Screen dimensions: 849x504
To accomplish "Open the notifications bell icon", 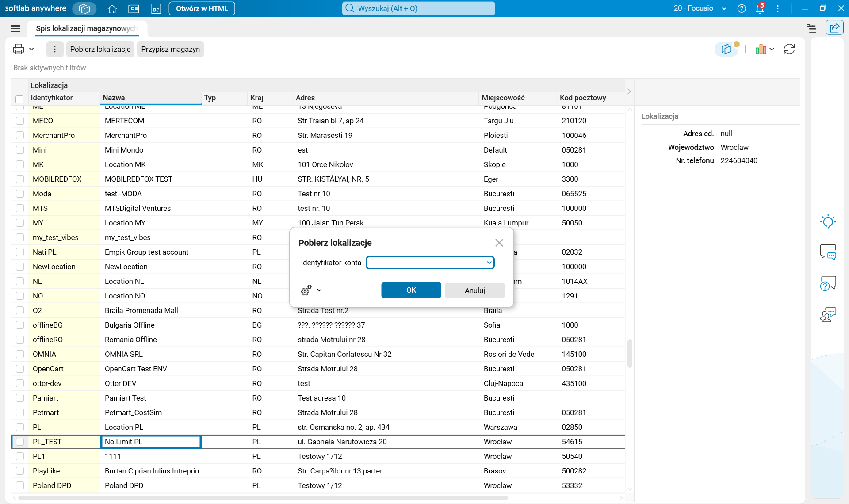I will coord(760,8).
